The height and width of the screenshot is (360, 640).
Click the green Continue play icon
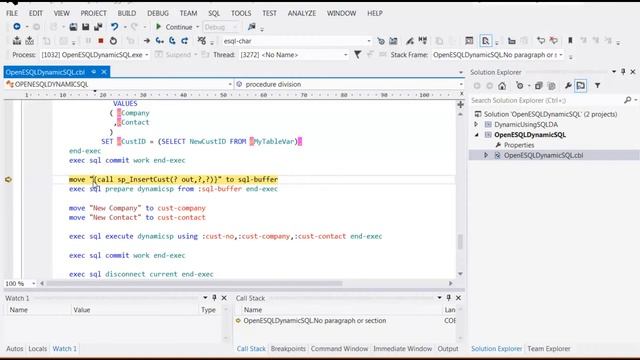(x=158, y=27)
